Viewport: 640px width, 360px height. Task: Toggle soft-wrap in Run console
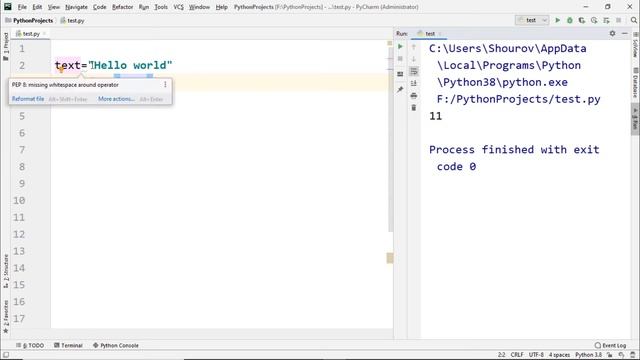pyautogui.click(x=413, y=71)
